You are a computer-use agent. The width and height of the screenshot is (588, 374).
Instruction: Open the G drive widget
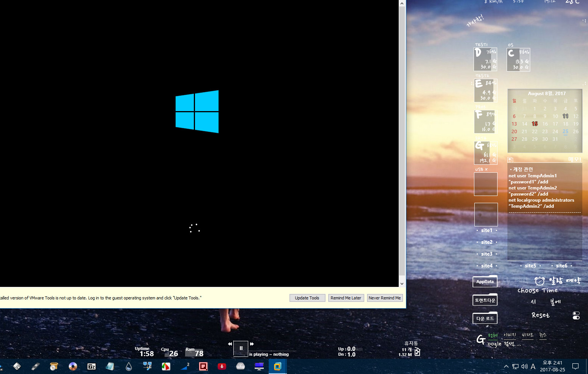pos(486,153)
